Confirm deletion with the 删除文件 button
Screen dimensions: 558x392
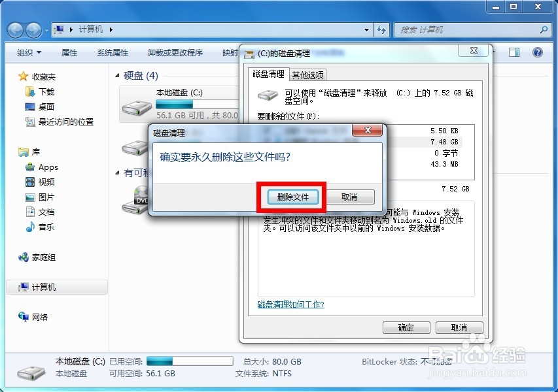[292, 196]
